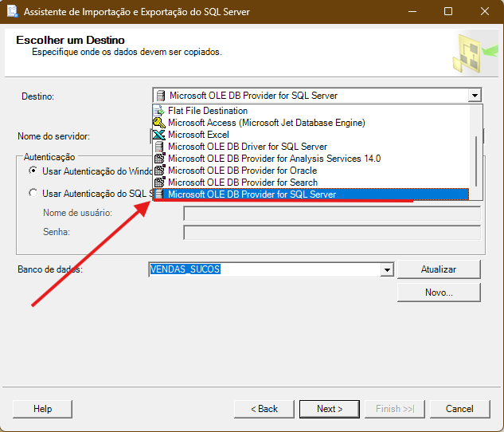The image size is (504, 432).
Task: Select Microsoft OLE DB Provider for Search
Action: pyautogui.click(x=311, y=182)
